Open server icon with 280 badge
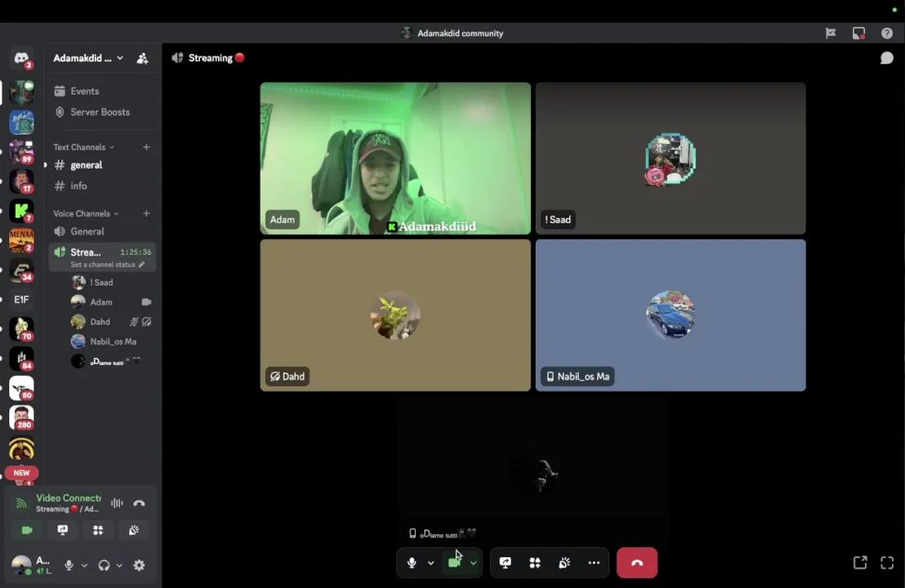Screen dimensions: 905x588 [x=21, y=418]
